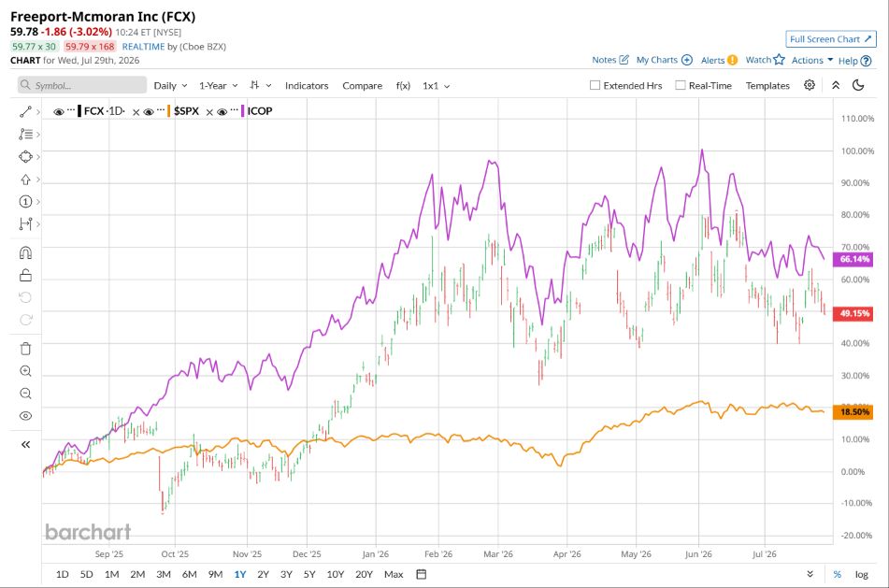Screen dimensions: 889x588
Task: Click the $SPX orange color swatch
Action: pos(168,111)
